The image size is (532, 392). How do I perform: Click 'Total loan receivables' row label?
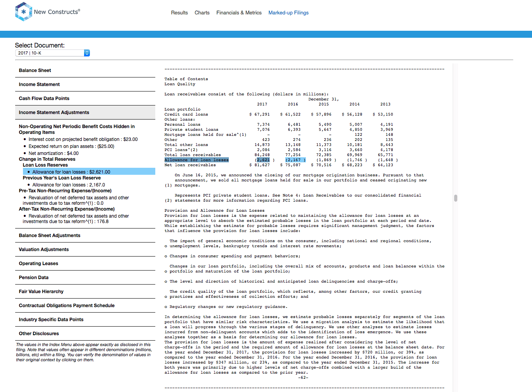pos(193,155)
